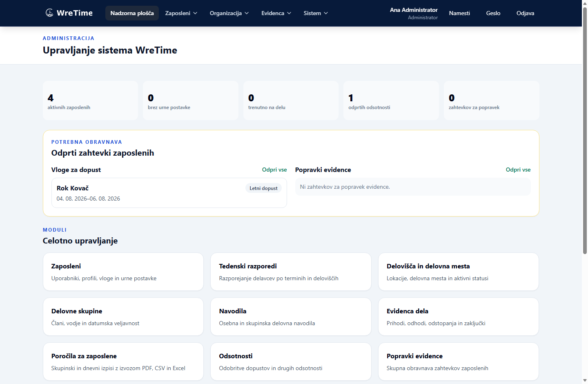Expand the Zaposleni dropdown menu
The image size is (588, 384).
click(x=181, y=13)
